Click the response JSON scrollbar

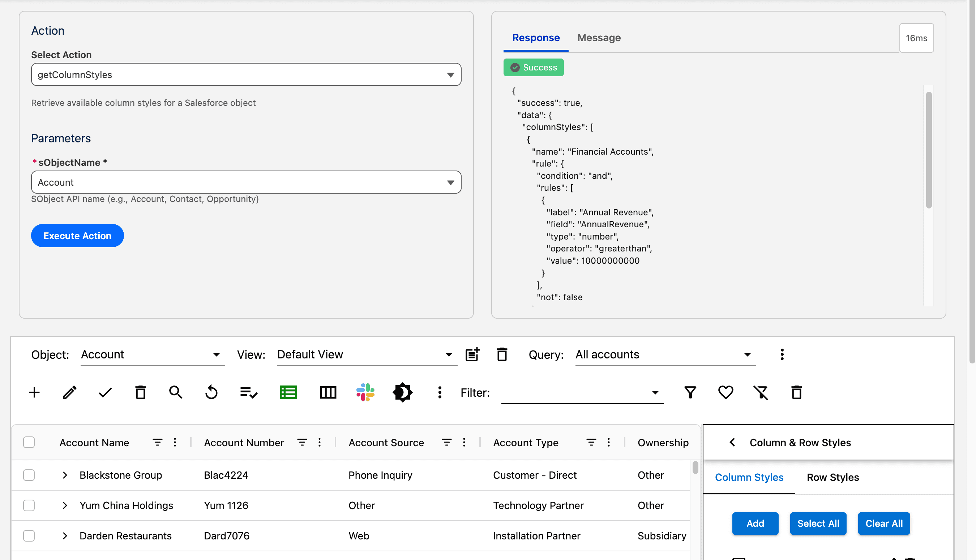pyautogui.click(x=928, y=150)
